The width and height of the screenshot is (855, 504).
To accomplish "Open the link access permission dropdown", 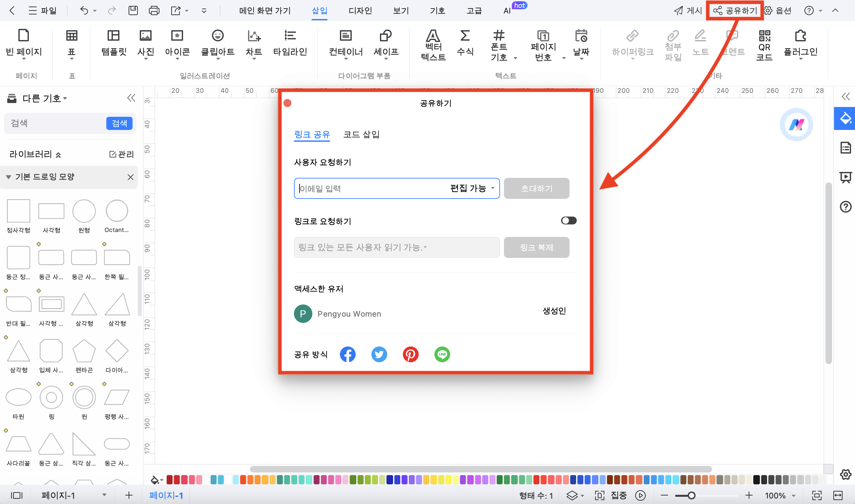I will (x=397, y=247).
